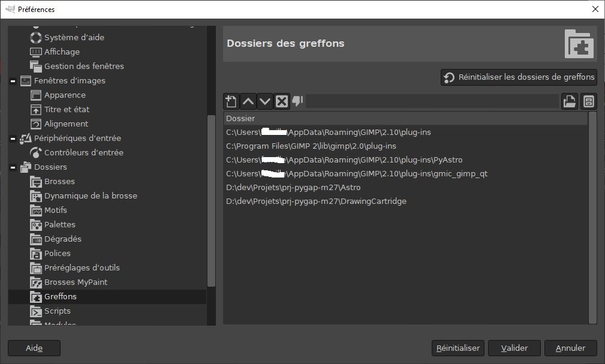This screenshot has width=605, height=364.
Task: Open the Affichage preferences page
Action: 62,52
